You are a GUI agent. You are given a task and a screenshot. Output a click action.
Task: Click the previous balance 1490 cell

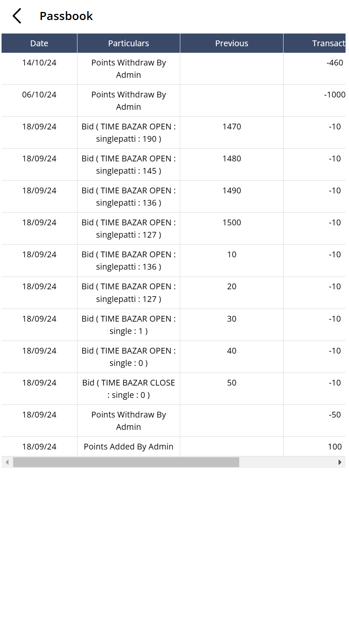(x=232, y=191)
